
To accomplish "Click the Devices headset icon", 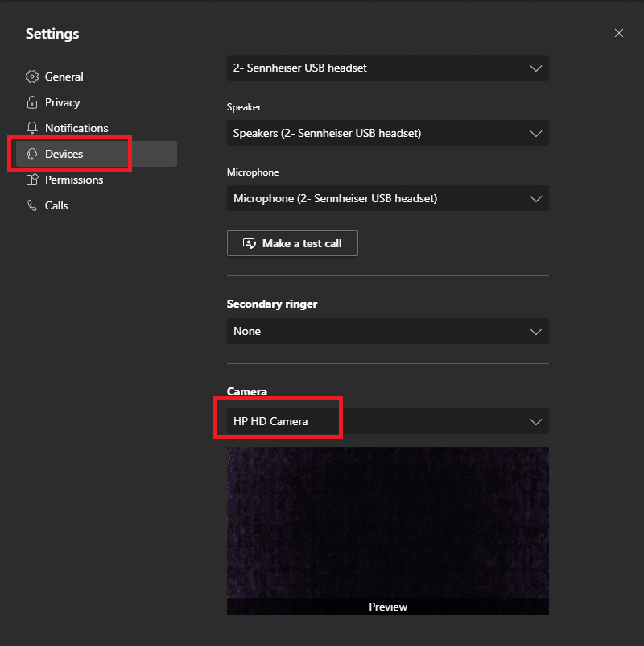I will click(x=32, y=154).
